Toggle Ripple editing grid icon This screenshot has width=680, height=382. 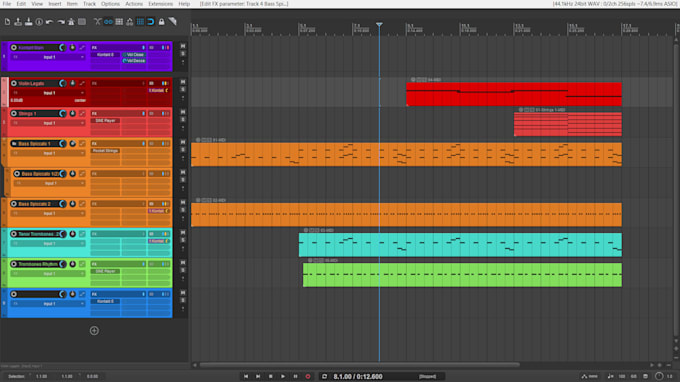click(119, 22)
